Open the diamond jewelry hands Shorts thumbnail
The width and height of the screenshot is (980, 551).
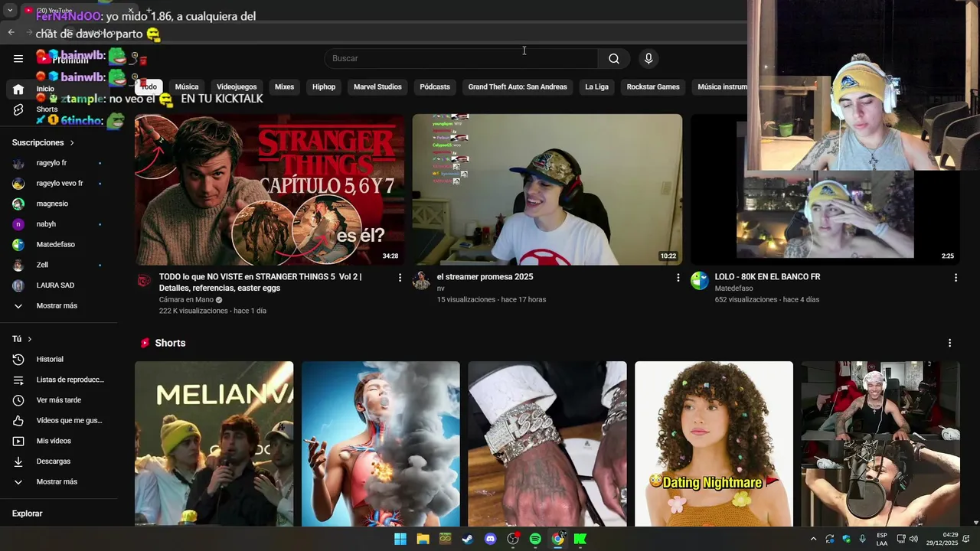point(547,444)
